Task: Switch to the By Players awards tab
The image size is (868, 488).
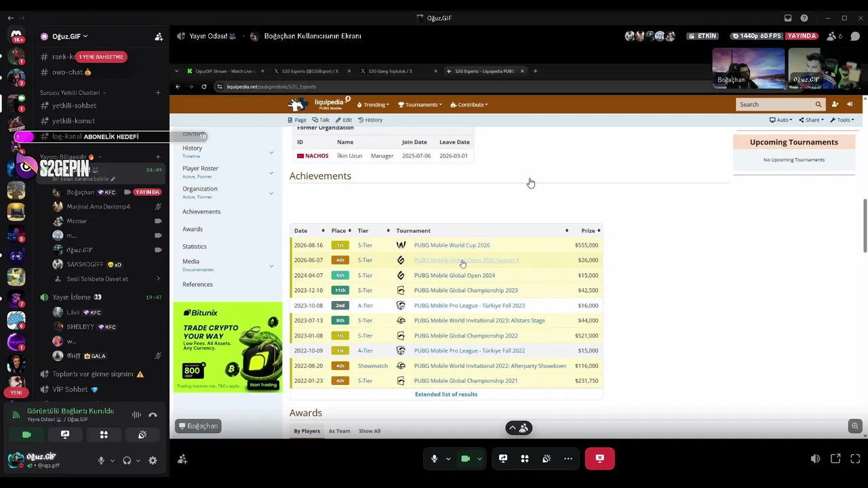Action: coord(307,431)
